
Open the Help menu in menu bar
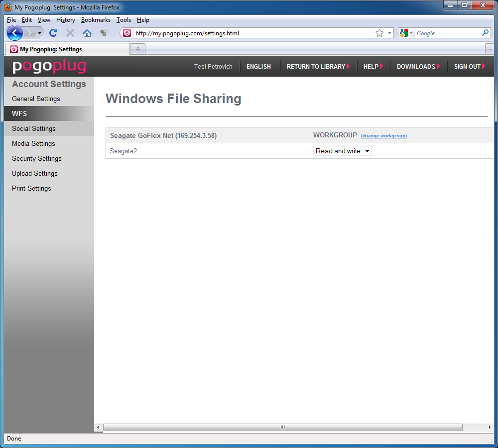click(143, 20)
